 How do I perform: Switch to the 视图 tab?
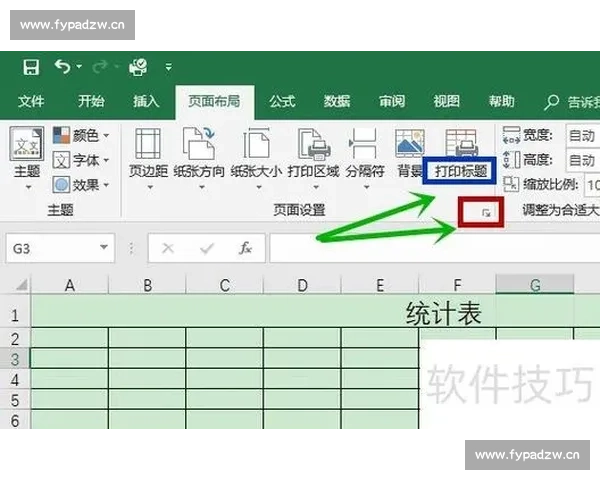click(447, 101)
